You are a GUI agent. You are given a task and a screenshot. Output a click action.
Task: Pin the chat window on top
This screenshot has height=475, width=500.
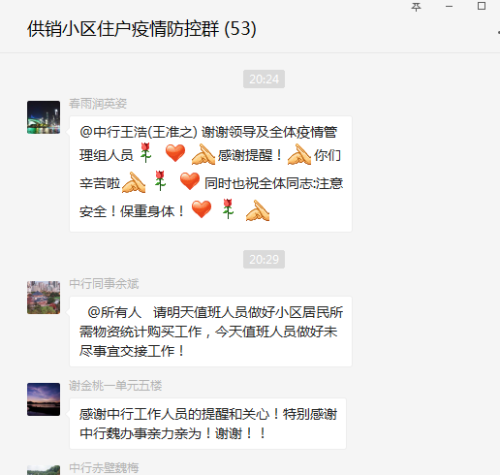(416, 7)
